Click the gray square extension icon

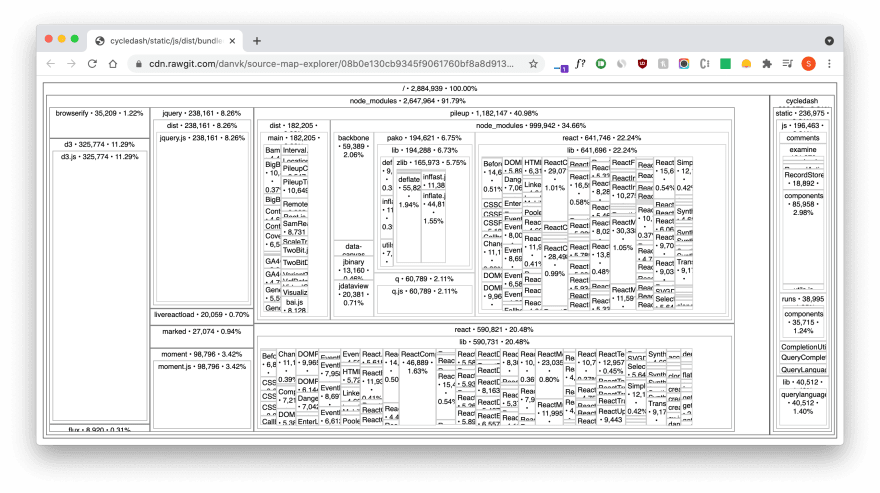663,64
